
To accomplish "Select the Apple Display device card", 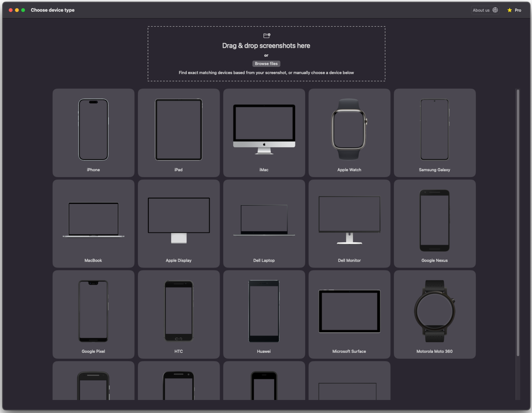I will pyautogui.click(x=179, y=224).
